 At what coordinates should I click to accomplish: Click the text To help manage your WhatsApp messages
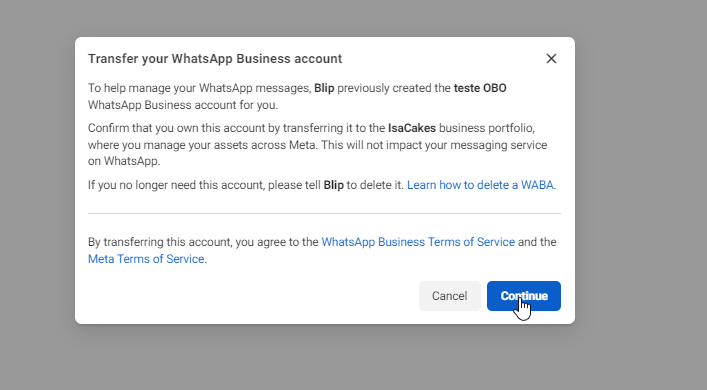point(200,88)
